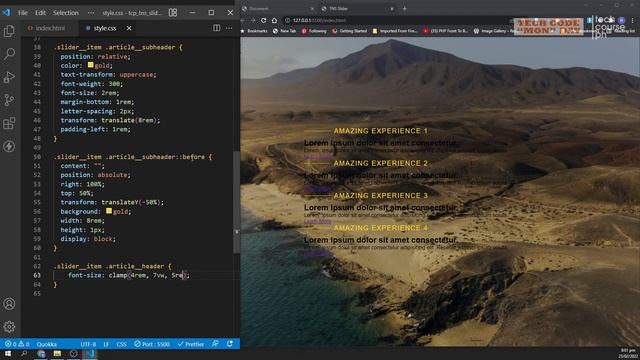Open the Extensions view
Viewport: 640px width, 360px height.
(9, 123)
